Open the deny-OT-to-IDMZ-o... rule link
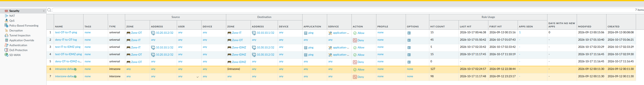The height and width of the screenshot is (85, 644). [x=68, y=61]
